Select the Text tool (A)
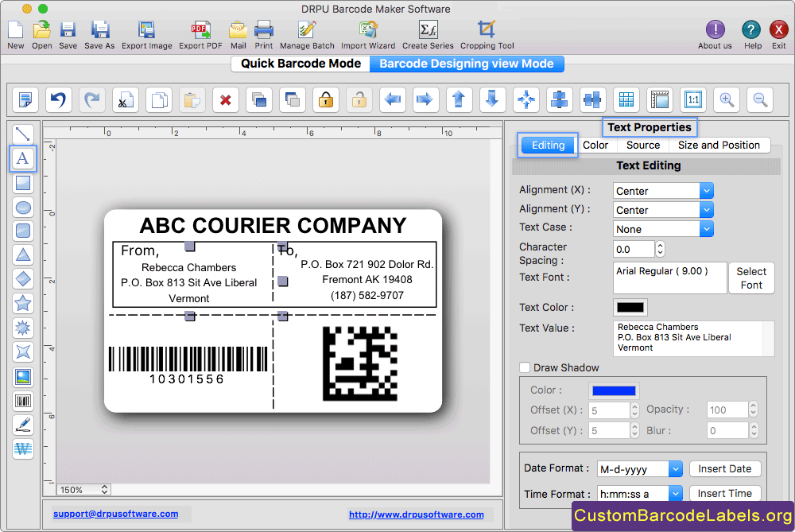 click(x=23, y=158)
